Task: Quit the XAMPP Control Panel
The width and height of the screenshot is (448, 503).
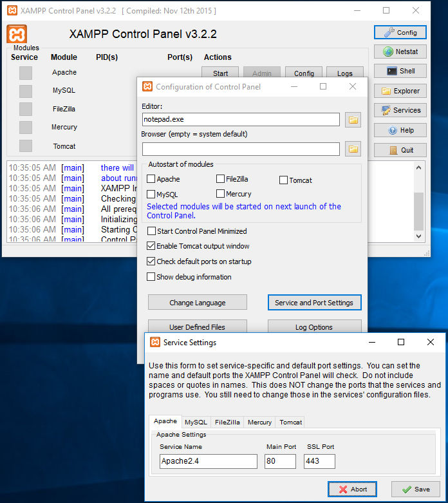Action: coord(400,150)
